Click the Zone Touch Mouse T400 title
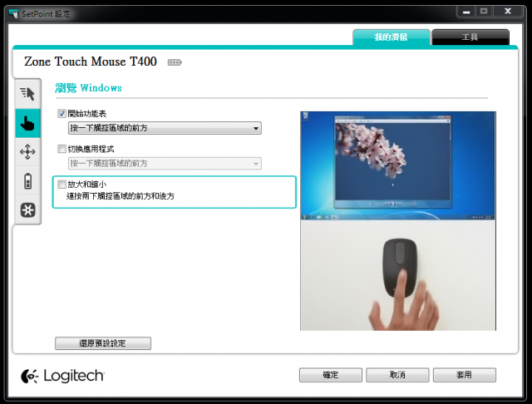The image size is (532, 404). coord(91,62)
